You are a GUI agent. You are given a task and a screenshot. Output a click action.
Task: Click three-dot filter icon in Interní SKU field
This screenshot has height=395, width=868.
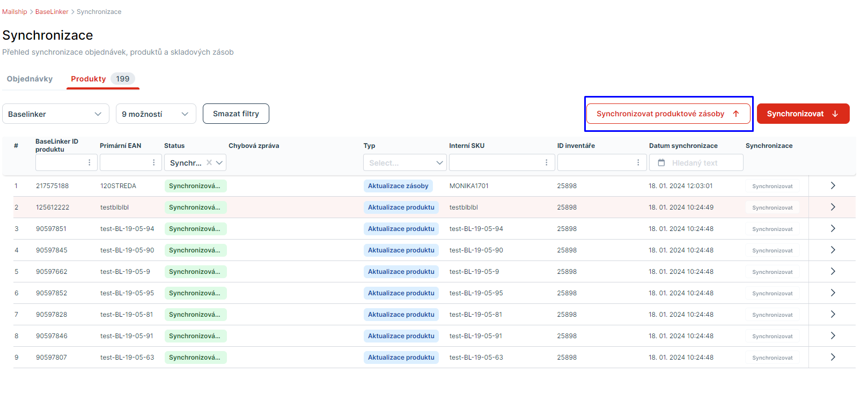click(546, 162)
